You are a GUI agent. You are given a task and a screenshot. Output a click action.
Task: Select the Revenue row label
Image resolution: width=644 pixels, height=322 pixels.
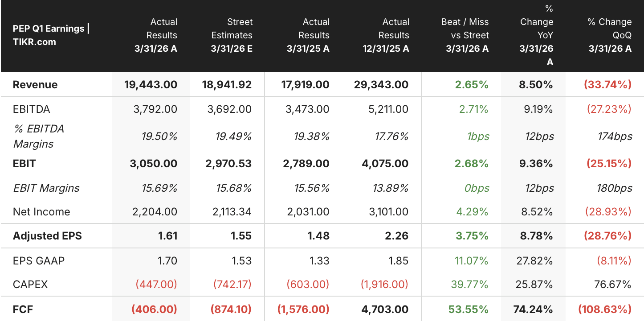tap(35, 85)
